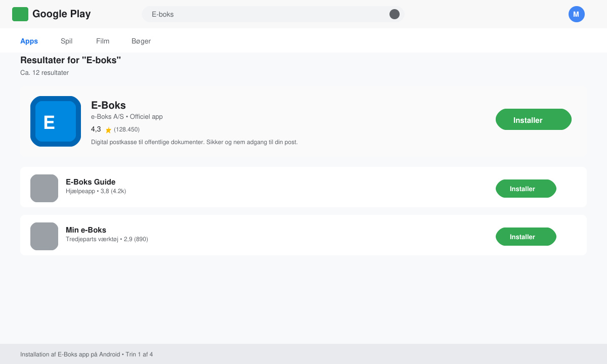Select the Min e-Boks app icon
This screenshot has height=364, width=607.
point(44,236)
